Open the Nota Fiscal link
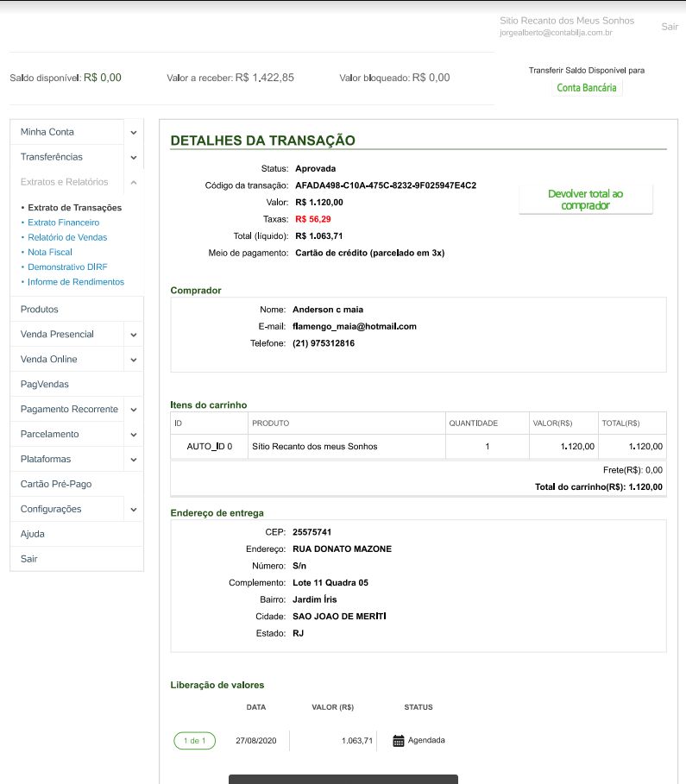Viewport: 686px width, 784px height. coord(50,252)
